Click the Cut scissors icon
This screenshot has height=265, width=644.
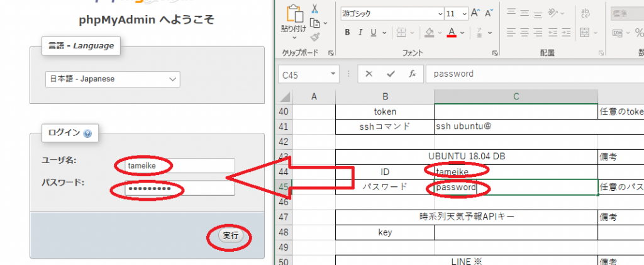(x=314, y=9)
